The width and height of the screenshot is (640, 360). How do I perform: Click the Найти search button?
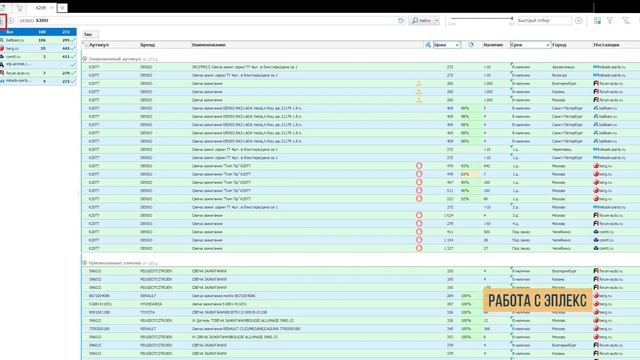point(421,20)
